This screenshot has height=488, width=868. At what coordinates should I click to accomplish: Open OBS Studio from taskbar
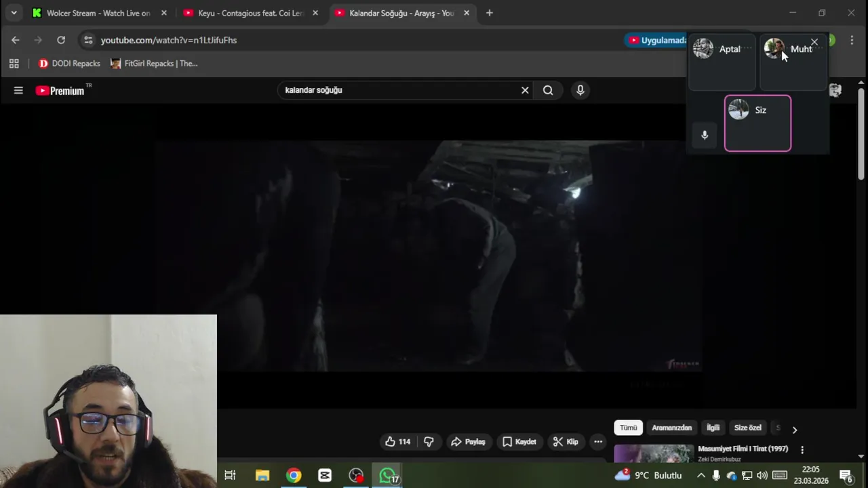click(x=356, y=475)
